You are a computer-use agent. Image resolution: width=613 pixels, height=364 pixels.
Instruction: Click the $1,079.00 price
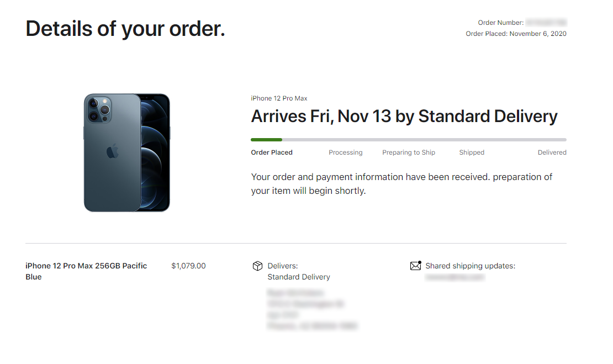pyautogui.click(x=188, y=266)
